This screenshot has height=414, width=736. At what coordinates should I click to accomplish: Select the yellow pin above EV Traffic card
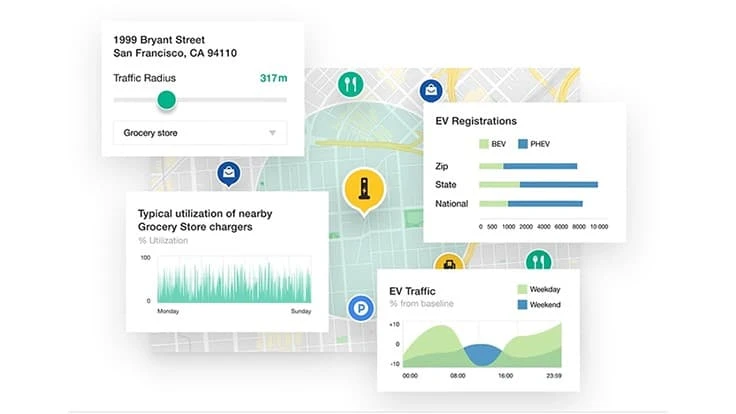(450, 264)
